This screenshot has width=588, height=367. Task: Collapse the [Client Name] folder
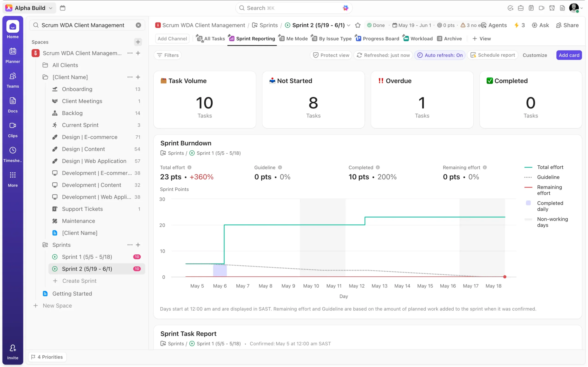pyautogui.click(x=45, y=77)
